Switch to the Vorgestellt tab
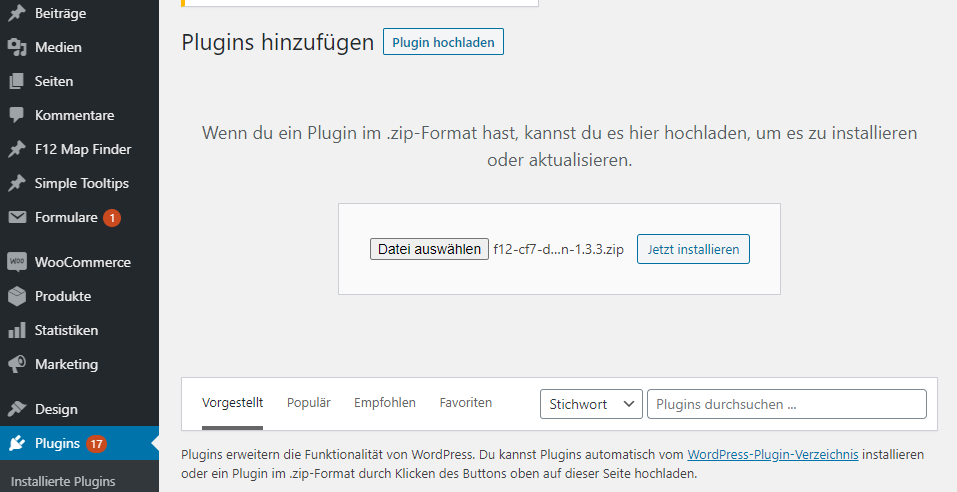 point(233,403)
